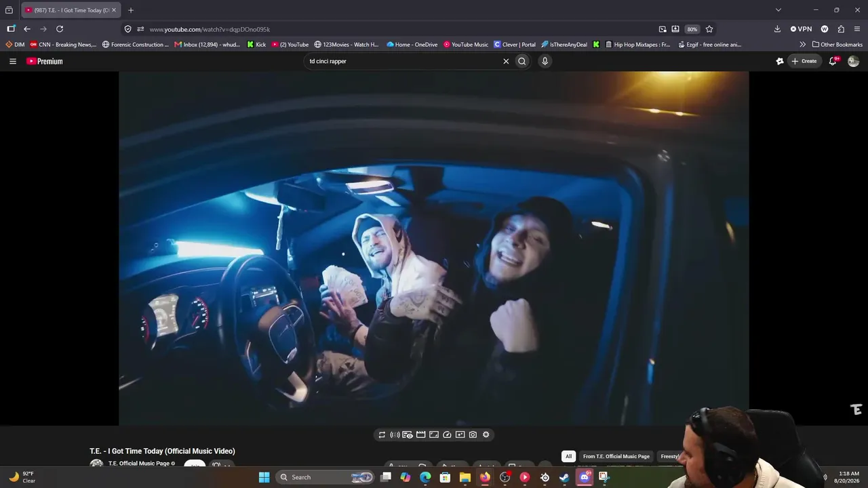Click the Windows taskbar Search box

click(x=325, y=477)
